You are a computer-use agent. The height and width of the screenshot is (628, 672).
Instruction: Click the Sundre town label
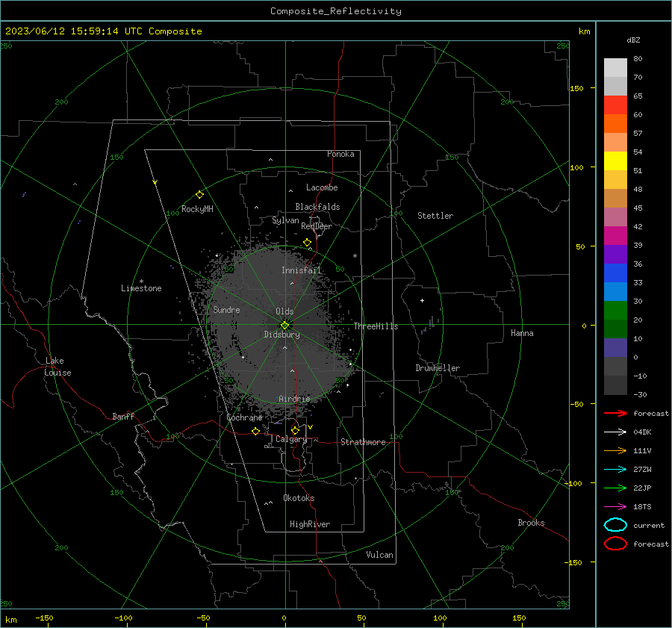coord(226,309)
